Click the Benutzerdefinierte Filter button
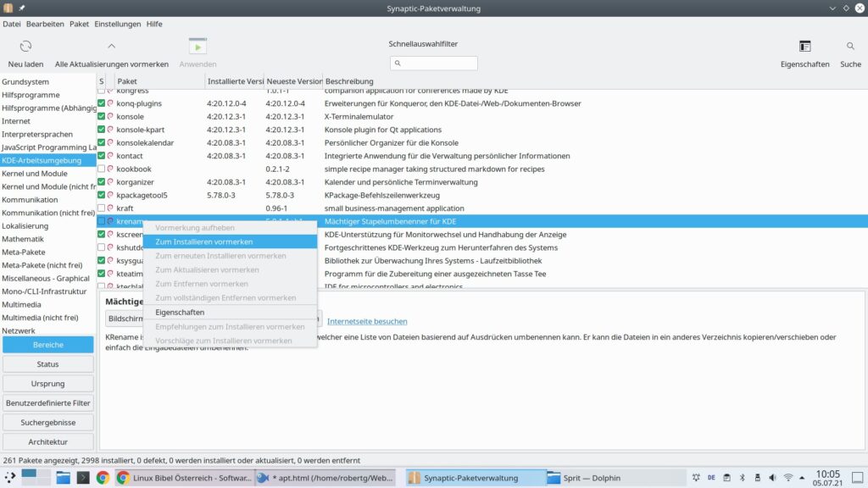The width and height of the screenshot is (868, 488). [48, 402]
